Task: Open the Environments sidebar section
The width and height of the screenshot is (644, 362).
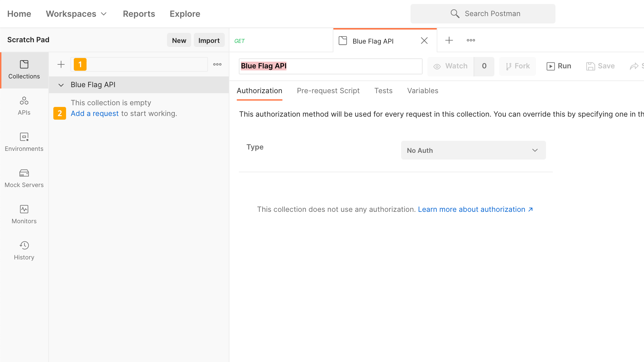Action: 24,142
